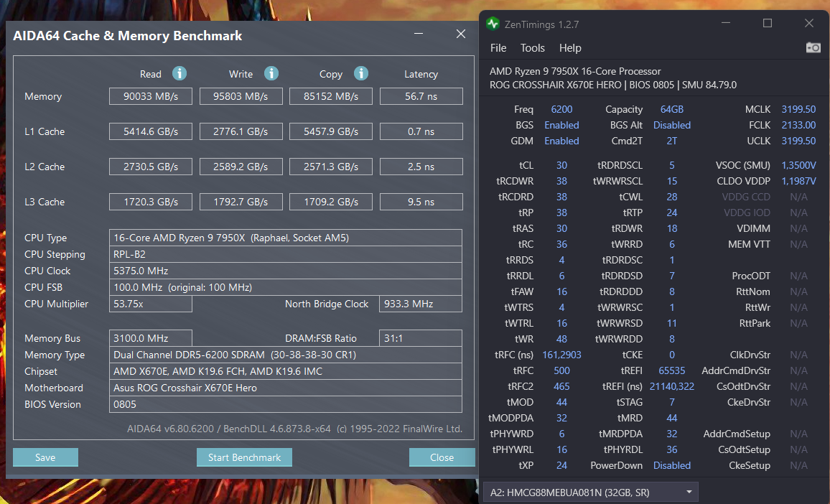This screenshot has width=830, height=504.
Task: Save the AIDA64 benchmark results
Action: tap(45, 457)
